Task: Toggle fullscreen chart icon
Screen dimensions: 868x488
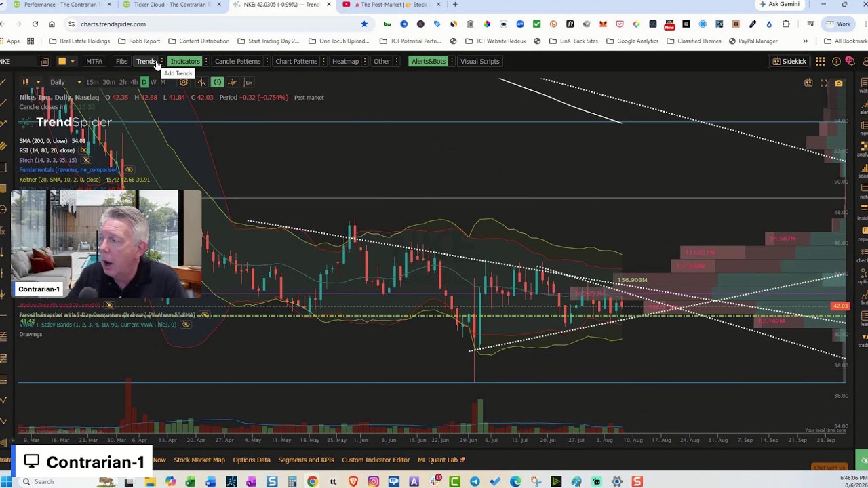Action: [x=824, y=83]
